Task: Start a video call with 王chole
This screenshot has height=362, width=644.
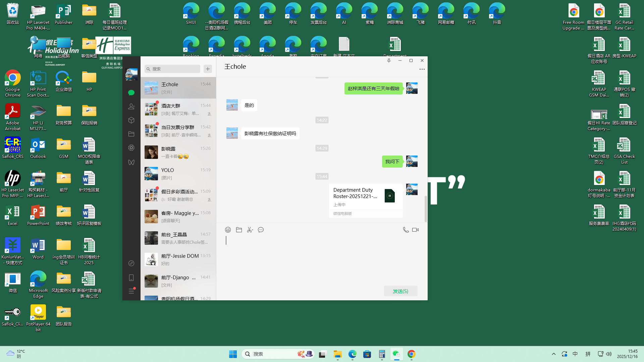Action: 415,230
